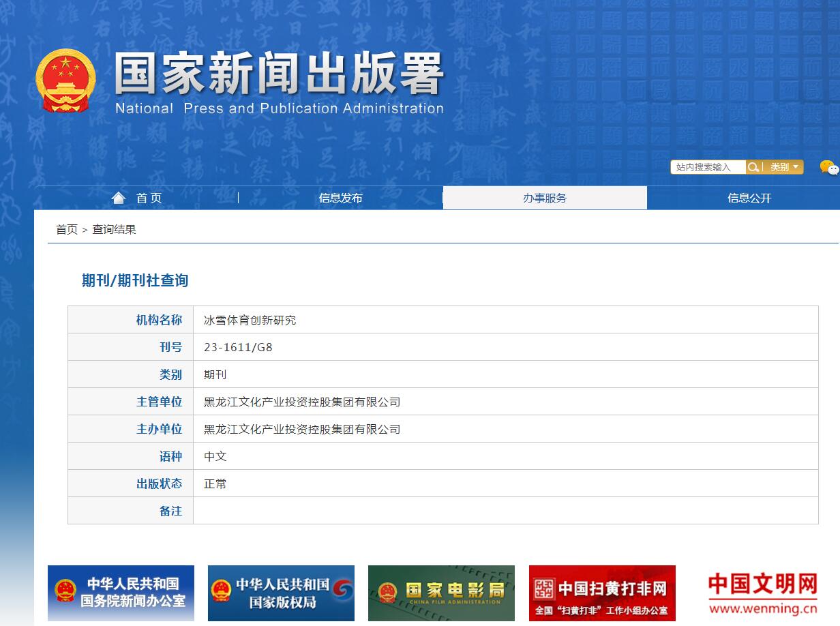Switch to the 信息发布 navigation tab
The height and width of the screenshot is (626, 840).
point(341,198)
